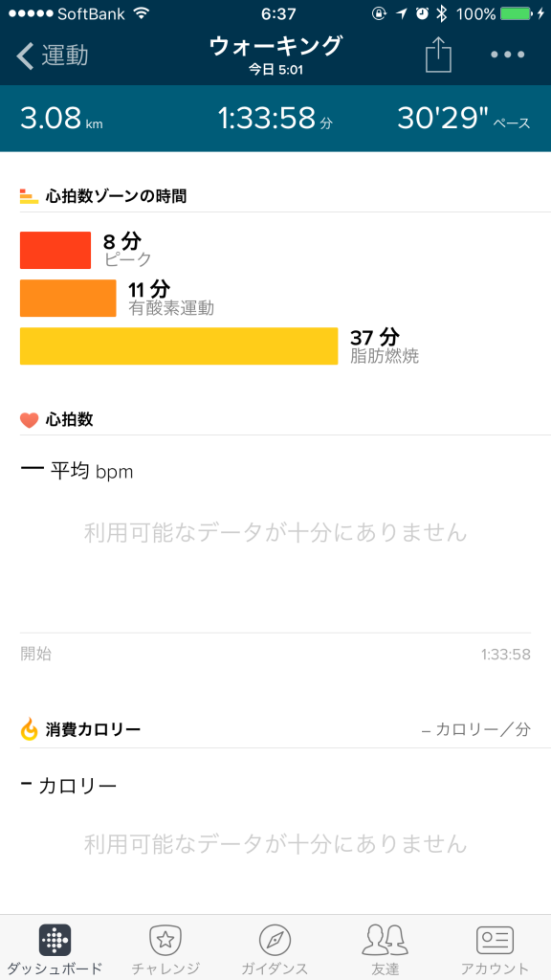Select the orange 有酸素運動 zone bar
The width and height of the screenshot is (551, 980).
pos(68,299)
